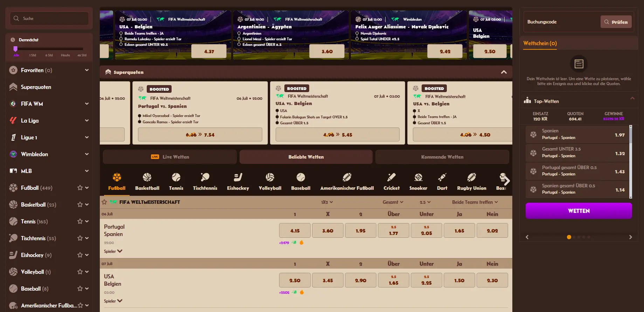Viewport: 644px width, 312px height.
Task: Expand La Liga sidebar chevron
Action: 87,120
